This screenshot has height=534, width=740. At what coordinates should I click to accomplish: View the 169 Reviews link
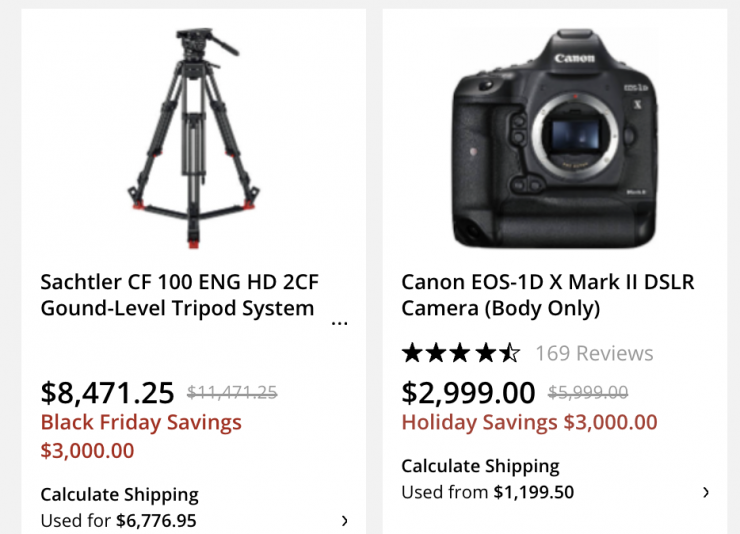[x=594, y=353]
